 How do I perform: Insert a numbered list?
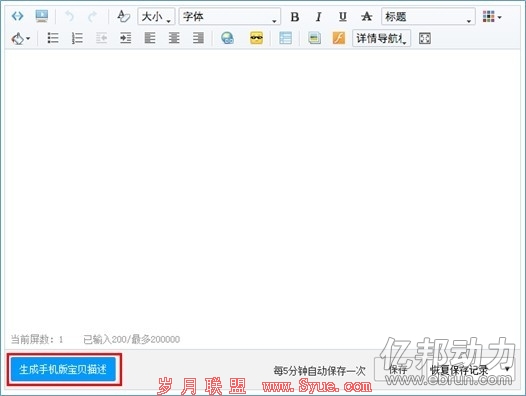(77, 38)
